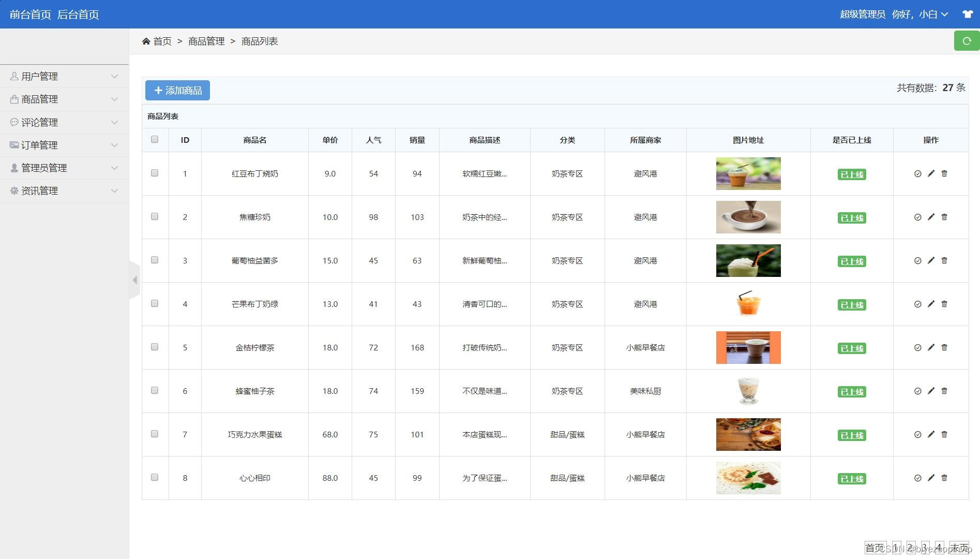Collapse sidebar using the left arrow handle
The image size is (980, 559).
tap(134, 280)
